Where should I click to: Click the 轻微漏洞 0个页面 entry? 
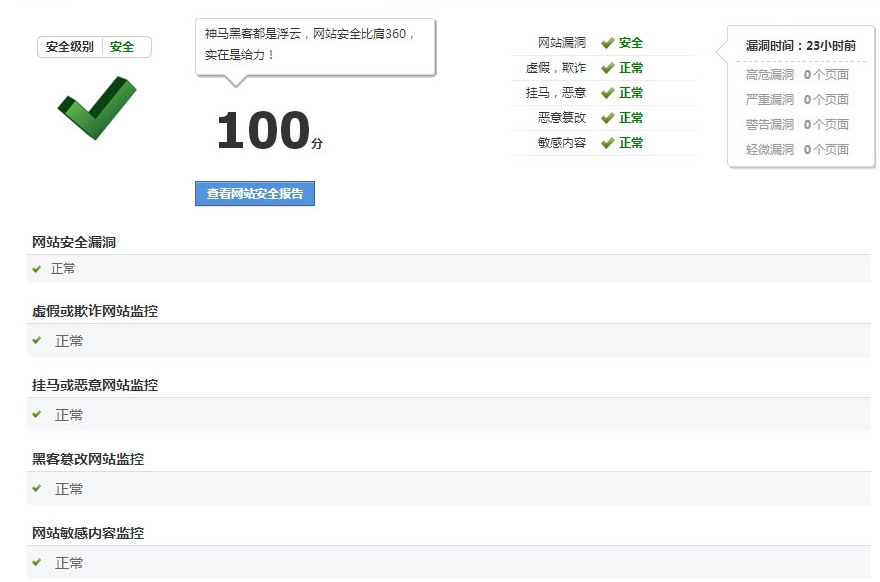pyautogui.click(x=797, y=150)
